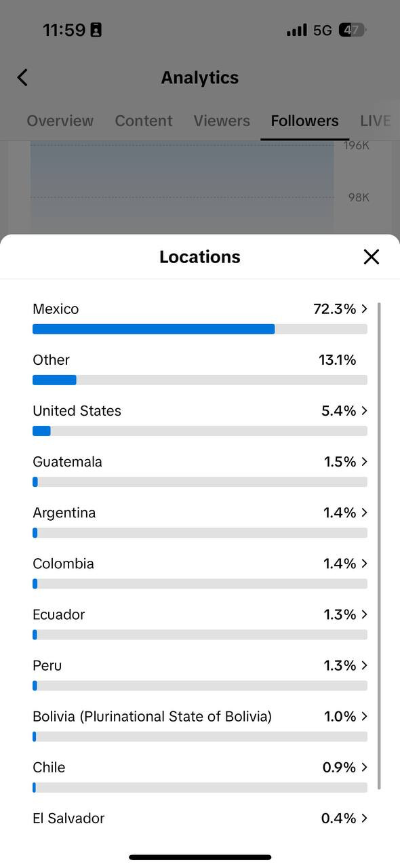The image size is (400, 868).
Task: Click the Mexico percentage progress bar
Action: click(x=200, y=329)
